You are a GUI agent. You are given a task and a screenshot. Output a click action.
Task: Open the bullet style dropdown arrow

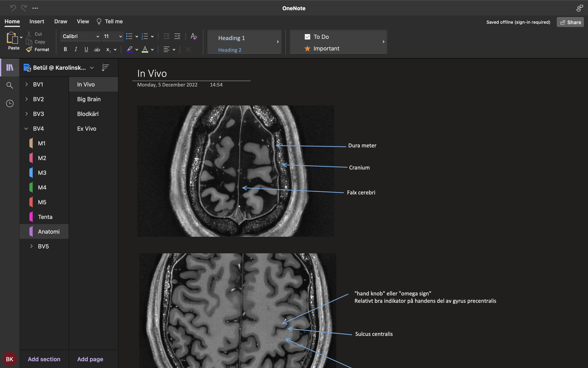pos(137,37)
